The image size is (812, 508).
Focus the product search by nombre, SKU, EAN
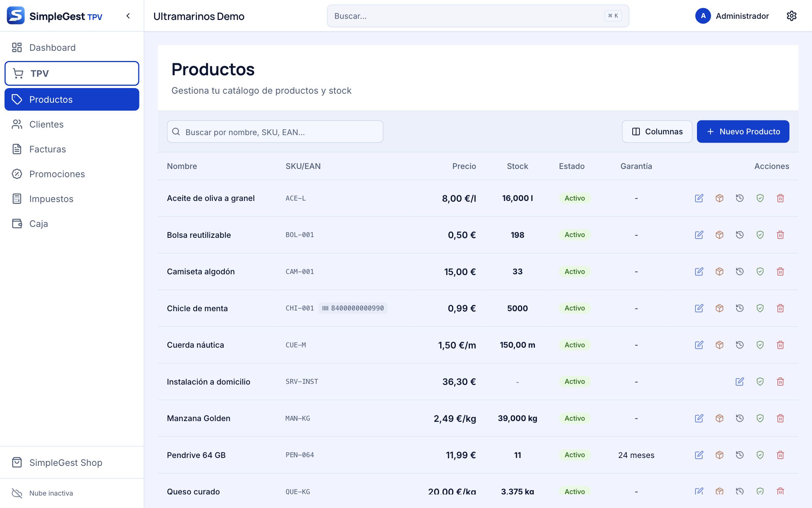275,132
